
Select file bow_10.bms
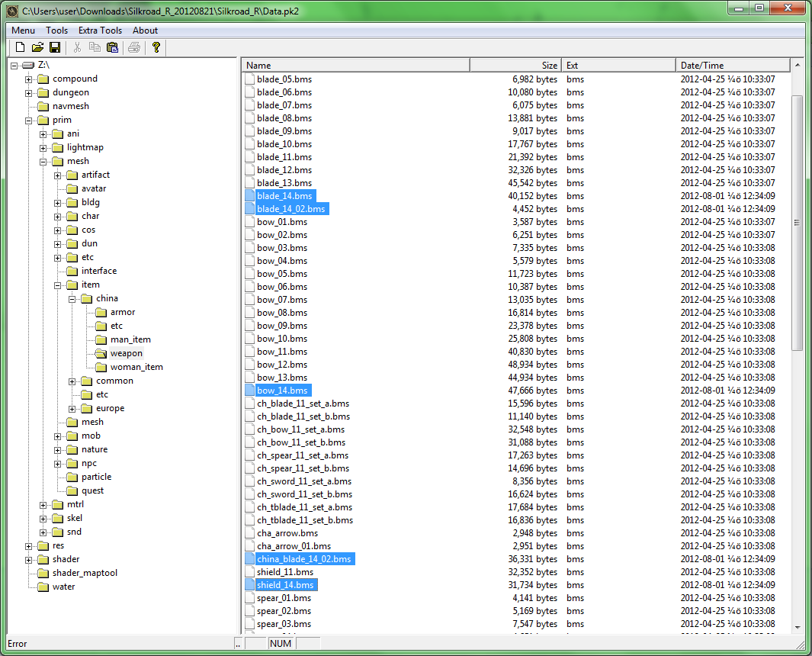[x=282, y=339]
